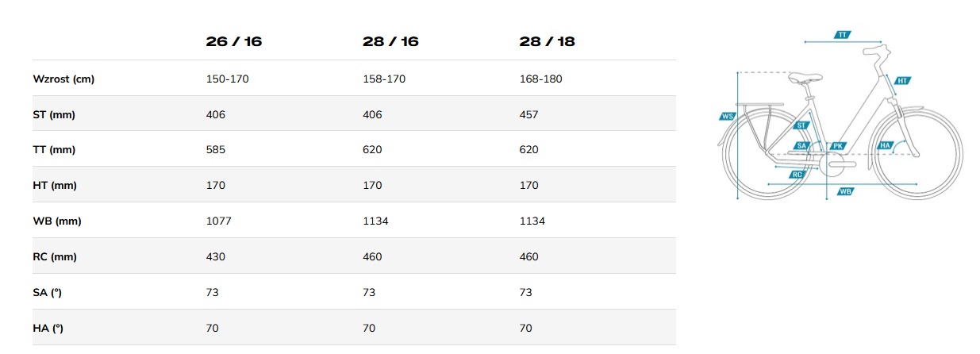Click the WB wheelbase label on diagram
The width and height of the screenshot is (980, 354).
click(845, 191)
